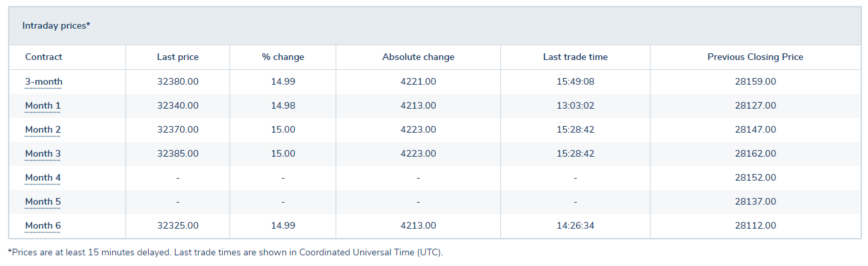Select Month 6 % change value 14.99
This screenshot has width=868, height=266.
pos(283,225)
